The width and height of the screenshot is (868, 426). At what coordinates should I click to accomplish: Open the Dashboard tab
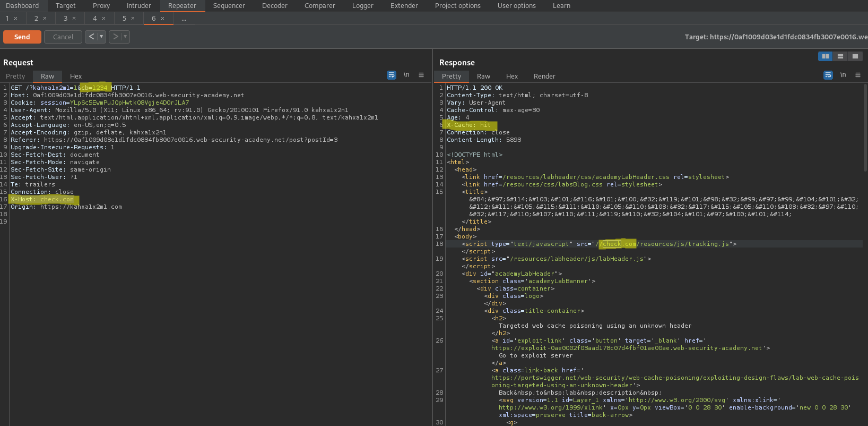(x=22, y=6)
